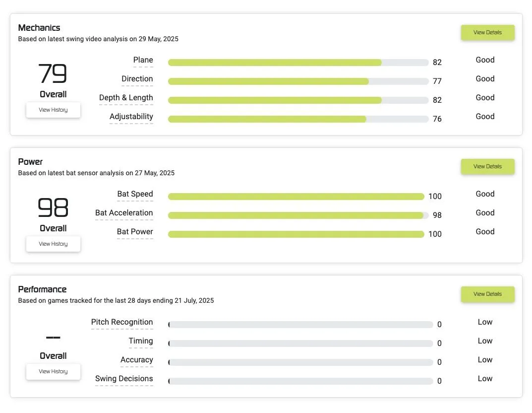Click the Bat Speed label
This screenshot has height=413, width=532.
[135, 194]
